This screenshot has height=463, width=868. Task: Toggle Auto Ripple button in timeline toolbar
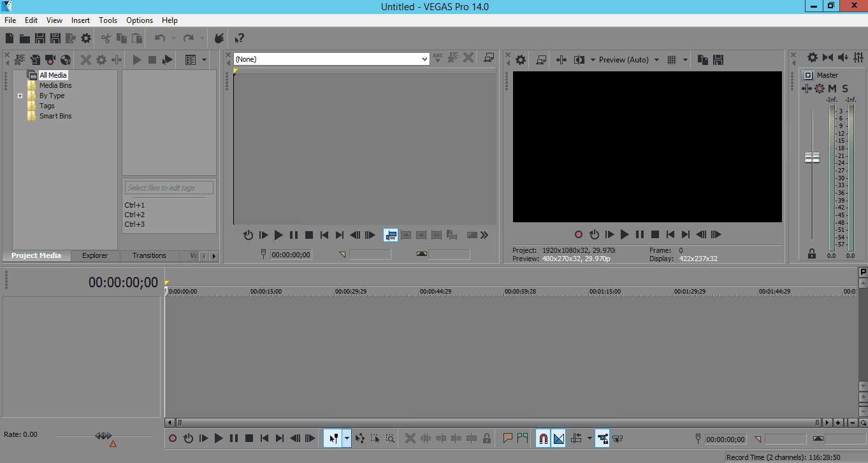click(x=577, y=438)
